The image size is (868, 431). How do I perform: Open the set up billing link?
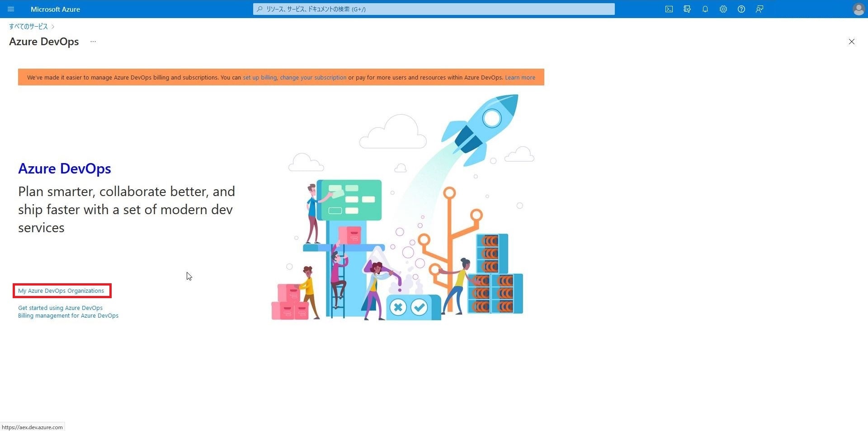259,77
